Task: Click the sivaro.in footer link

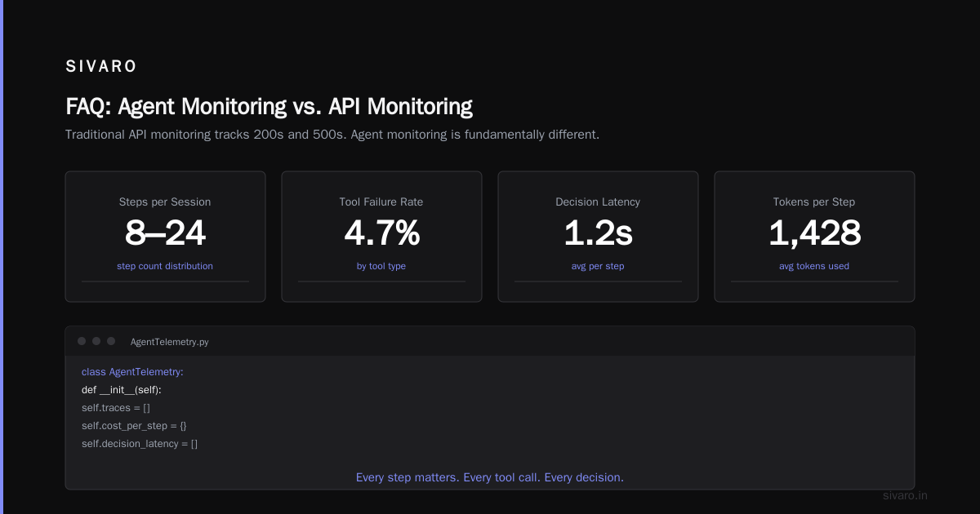Action: click(906, 495)
